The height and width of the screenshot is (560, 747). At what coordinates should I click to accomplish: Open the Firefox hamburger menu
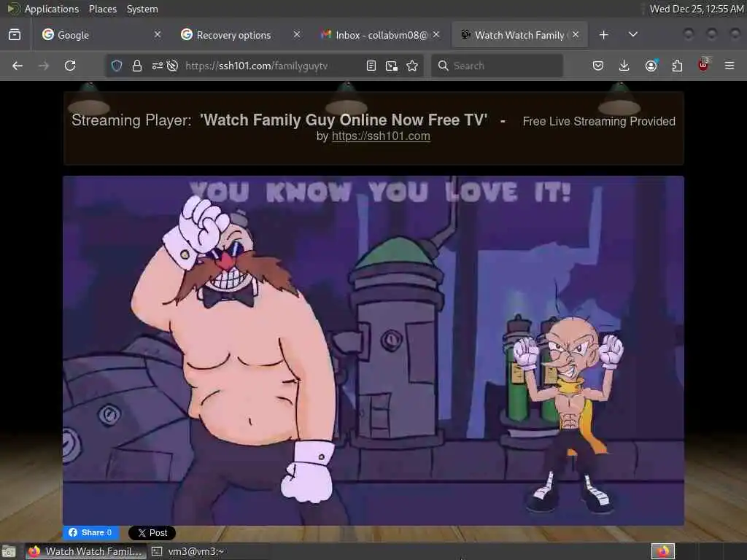[729, 66]
